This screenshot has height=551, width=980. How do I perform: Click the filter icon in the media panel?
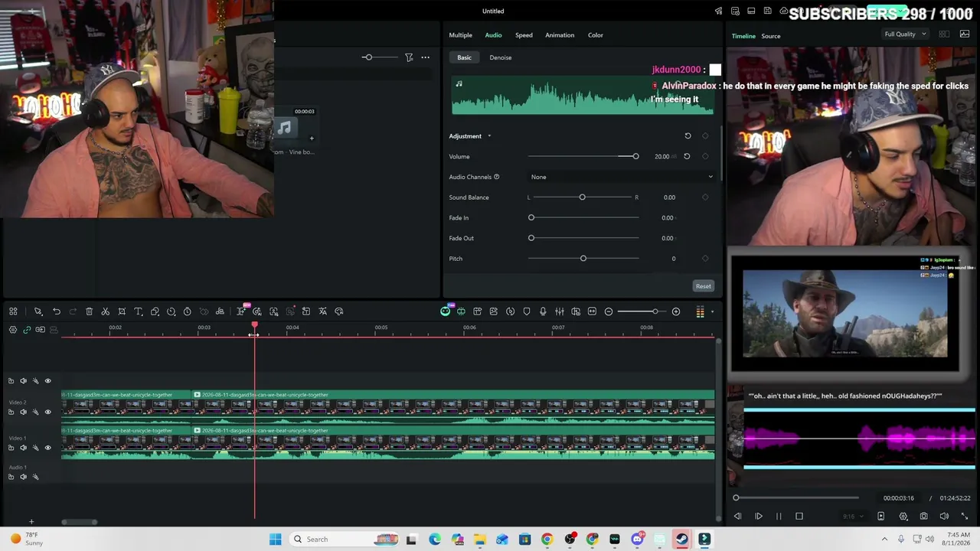409,57
